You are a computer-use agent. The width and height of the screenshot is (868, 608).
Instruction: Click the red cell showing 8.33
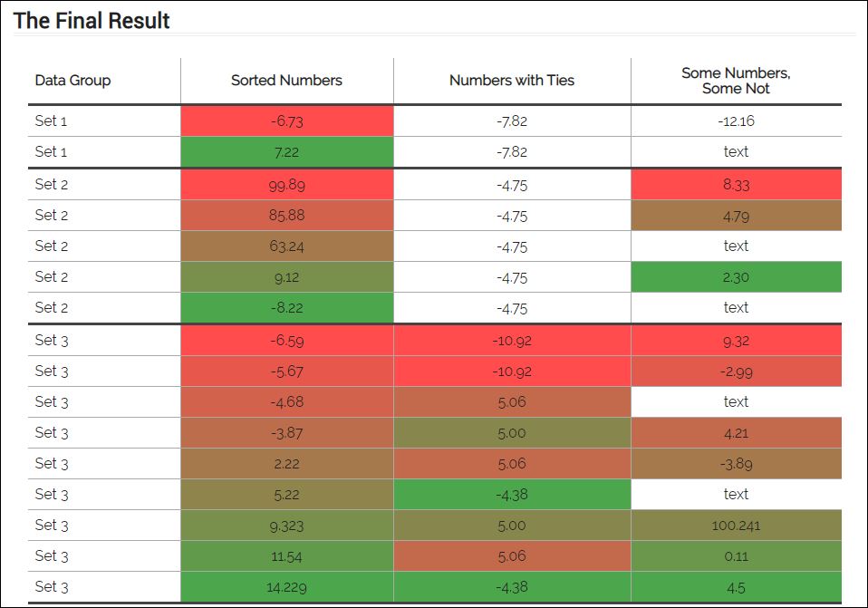coord(736,185)
